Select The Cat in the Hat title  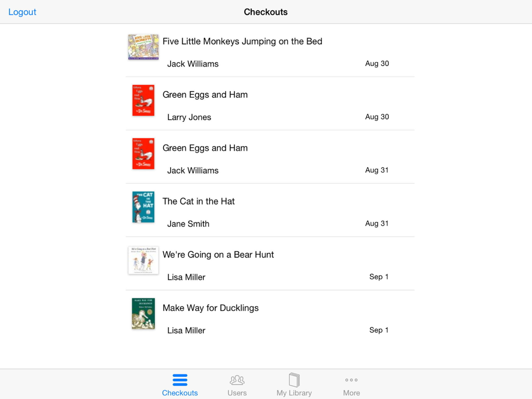(x=198, y=201)
